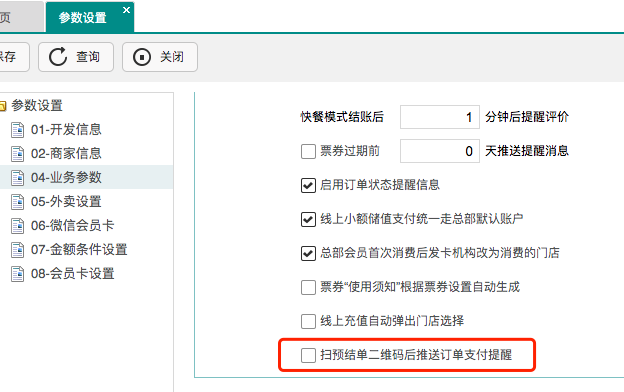The height and width of the screenshot is (392, 624).
Task: Uncheck 启用订单状态提醒信息 checkbox
Action: point(308,185)
